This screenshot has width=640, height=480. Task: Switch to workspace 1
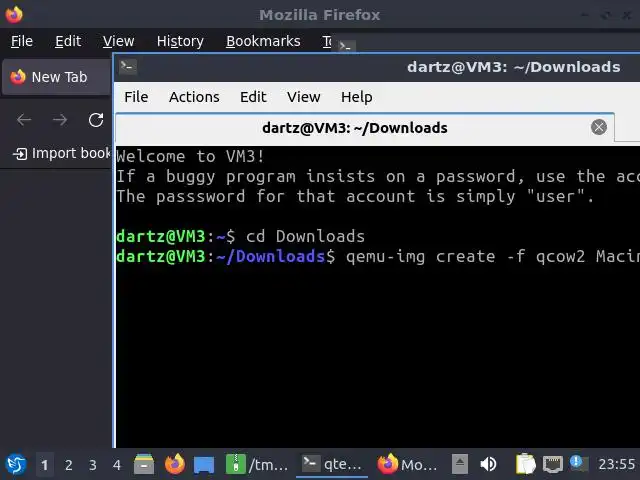44,464
